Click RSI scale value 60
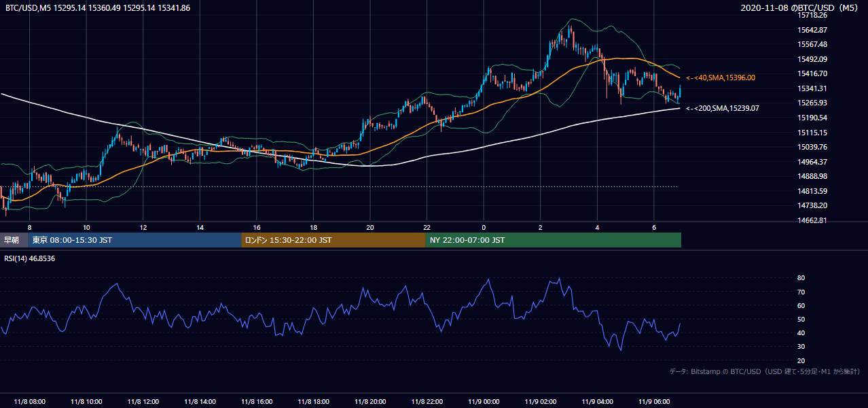Screen dimensions: 868x408 (801, 305)
